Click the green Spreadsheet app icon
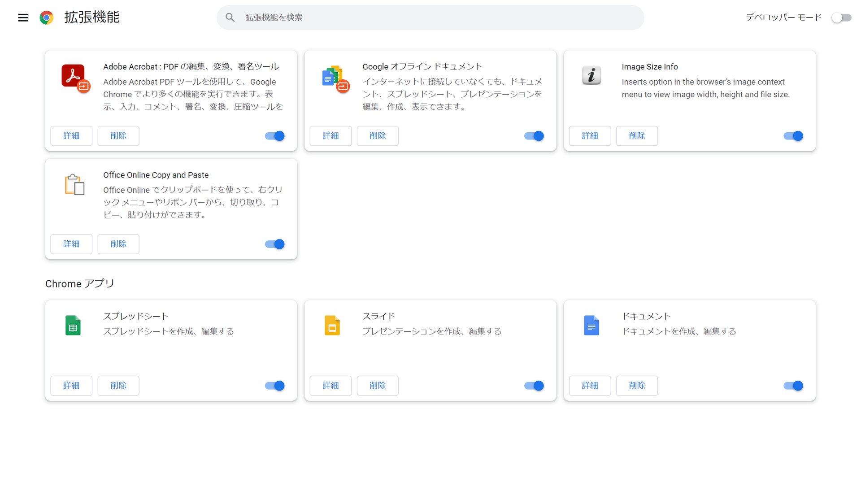This screenshot has width=861, height=504. (x=73, y=326)
